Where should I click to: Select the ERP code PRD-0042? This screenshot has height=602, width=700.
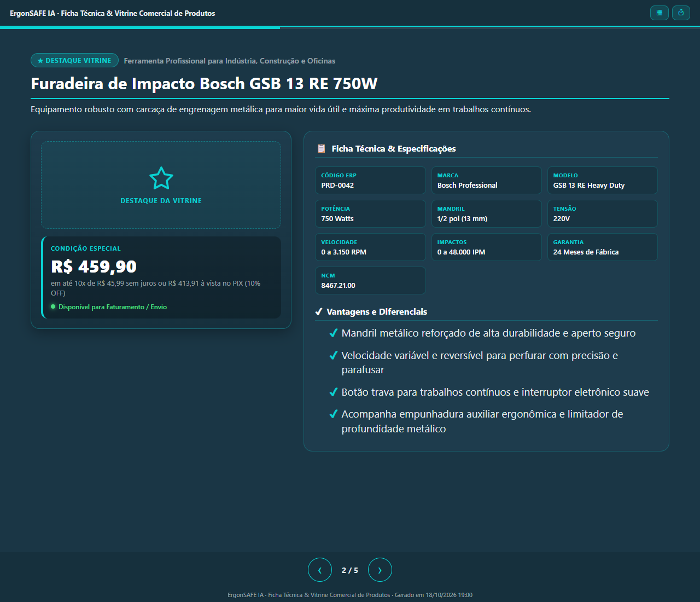click(x=337, y=186)
